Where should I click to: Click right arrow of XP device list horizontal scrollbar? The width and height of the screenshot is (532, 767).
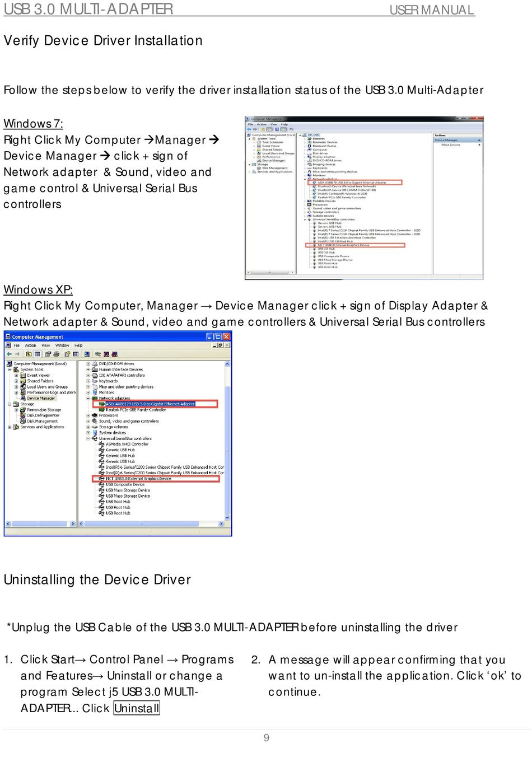pos(221,524)
